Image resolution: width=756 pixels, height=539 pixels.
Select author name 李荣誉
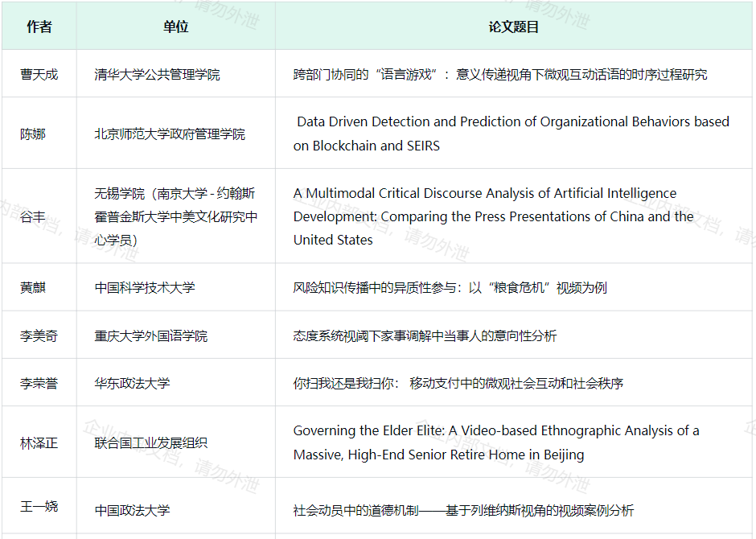click(39, 383)
